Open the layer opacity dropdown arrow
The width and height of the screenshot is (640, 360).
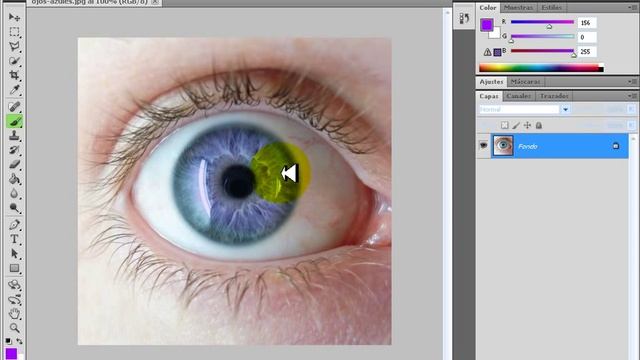(x=631, y=109)
